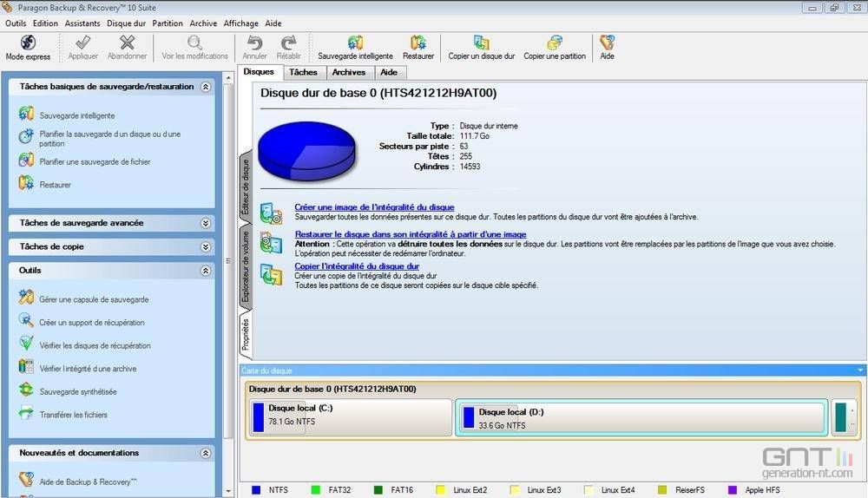Click the disk image creation icon
This screenshot has width=868, height=498.
coord(271,213)
